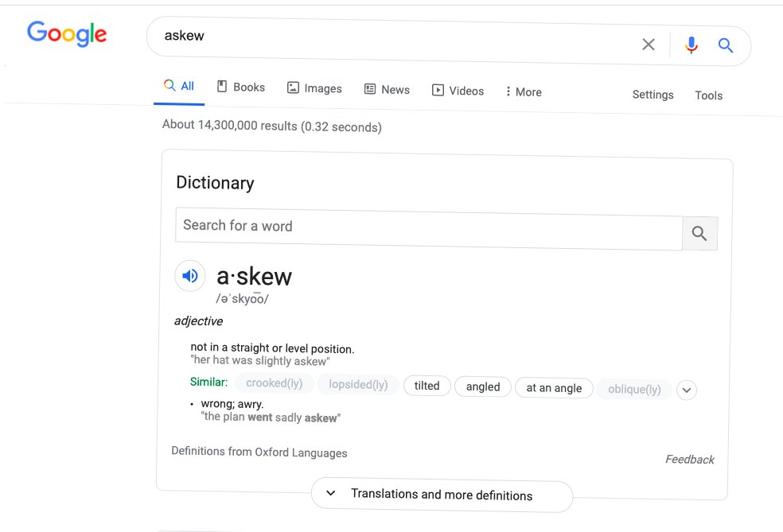Click the audio pronunciation speaker icon

(x=189, y=275)
